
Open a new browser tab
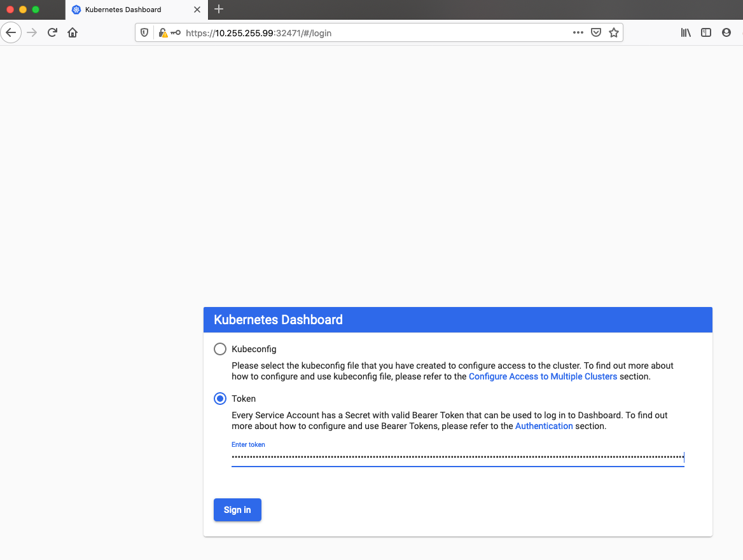pos(219,9)
